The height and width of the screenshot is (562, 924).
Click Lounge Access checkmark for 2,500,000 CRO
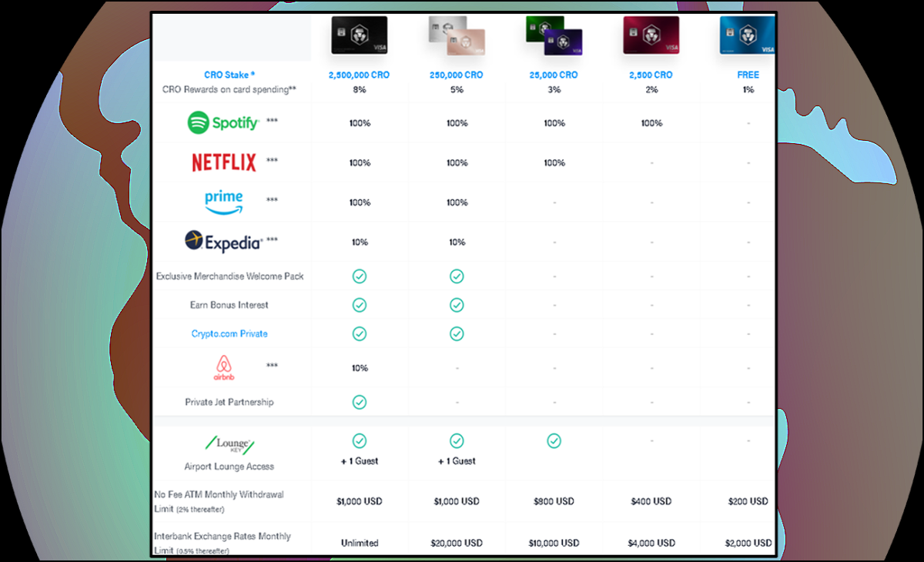360,441
